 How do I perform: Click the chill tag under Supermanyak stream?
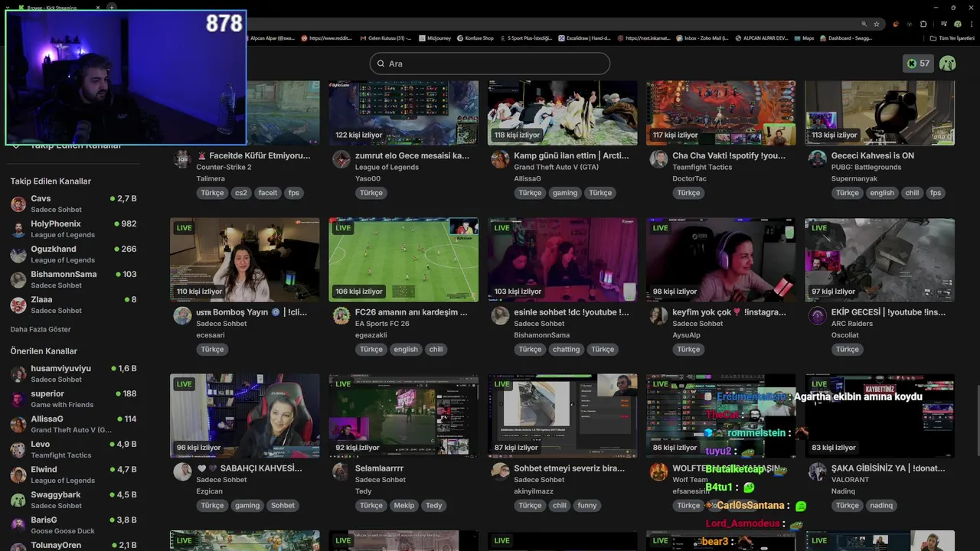click(x=912, y=193)
